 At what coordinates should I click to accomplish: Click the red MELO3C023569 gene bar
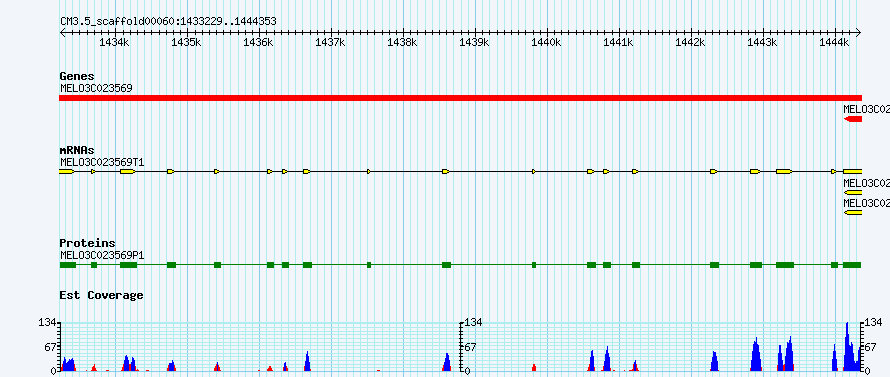[460, 98]
